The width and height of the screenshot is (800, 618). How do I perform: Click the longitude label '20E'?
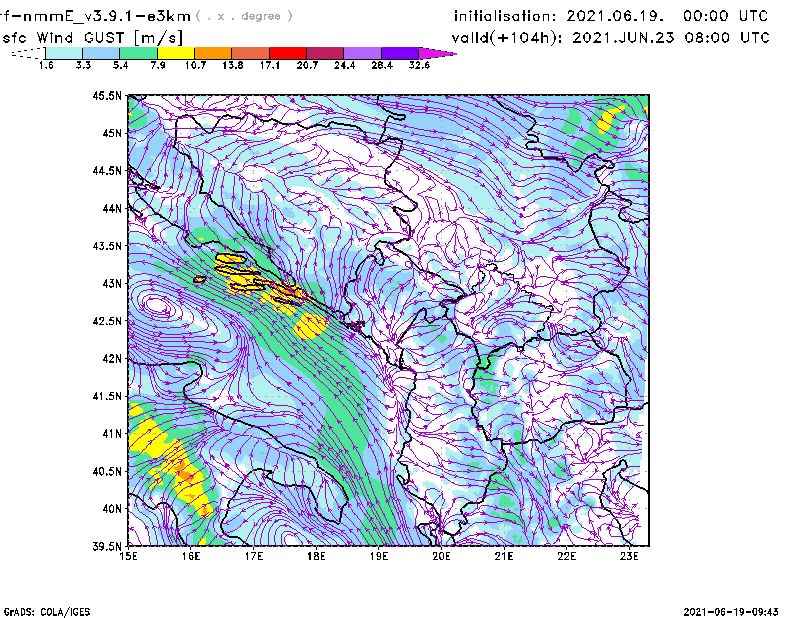[x=441, y=556]
